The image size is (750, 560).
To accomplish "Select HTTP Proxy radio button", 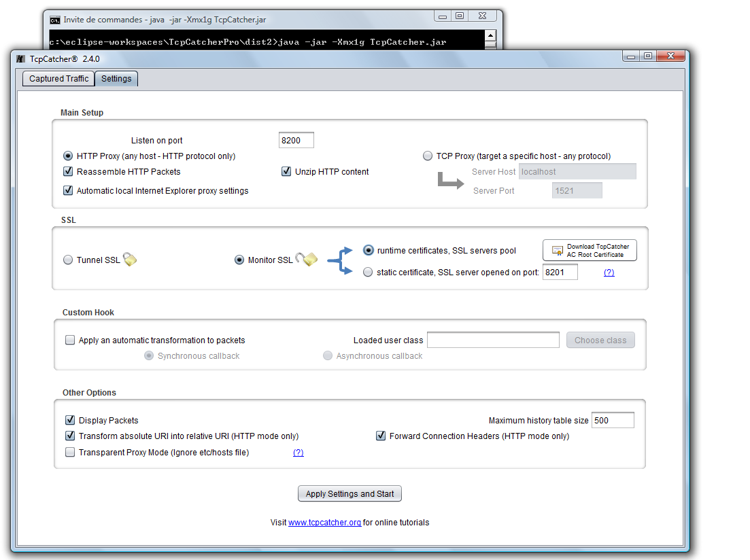I will pyautogui.click(x=68, y=156).
